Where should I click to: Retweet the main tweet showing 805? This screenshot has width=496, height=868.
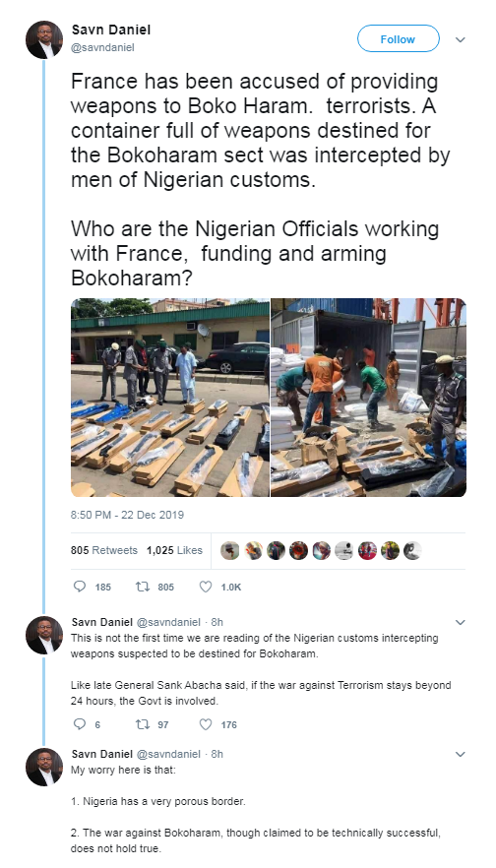point(143,587)
